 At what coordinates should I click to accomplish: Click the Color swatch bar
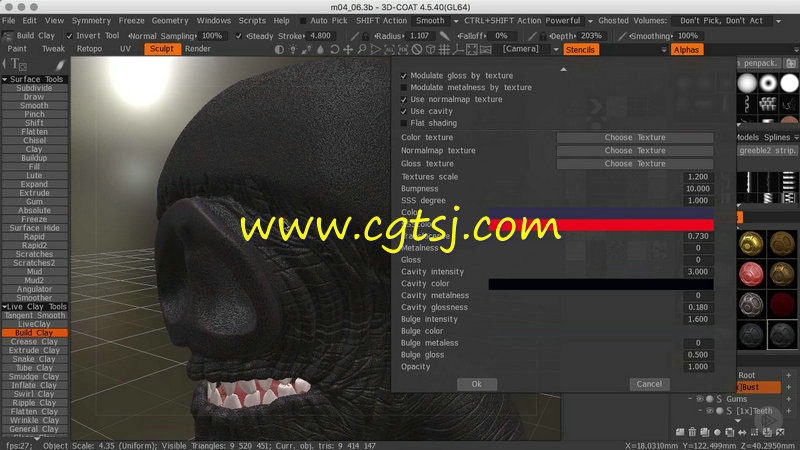(x=601, y=212)
